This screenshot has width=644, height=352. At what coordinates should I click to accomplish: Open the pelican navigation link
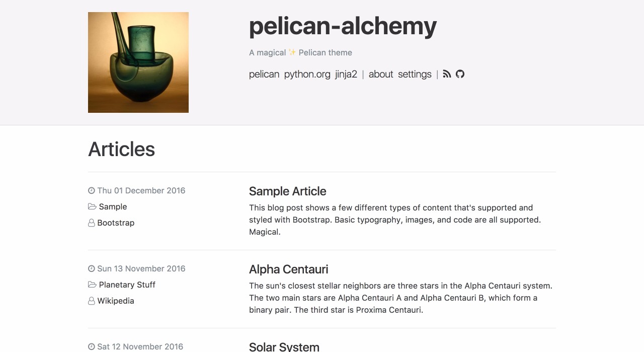point(264,74)
